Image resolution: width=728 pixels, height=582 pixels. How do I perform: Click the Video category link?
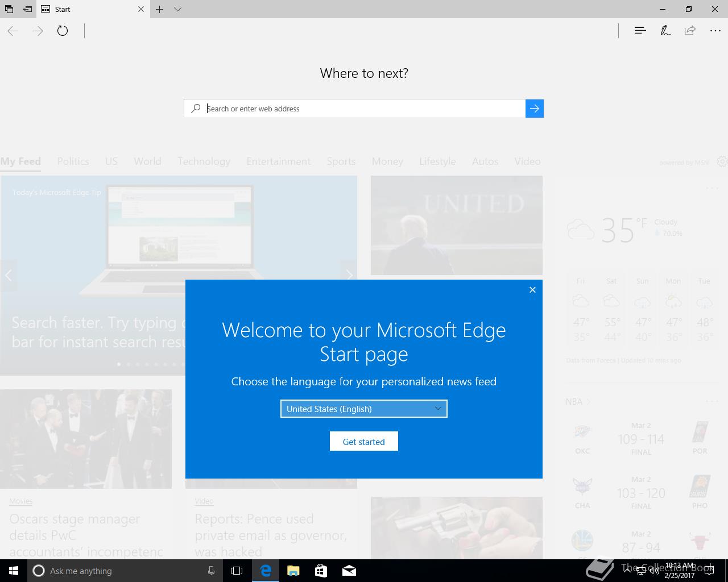pyautogui.click(x=204, y=501)
